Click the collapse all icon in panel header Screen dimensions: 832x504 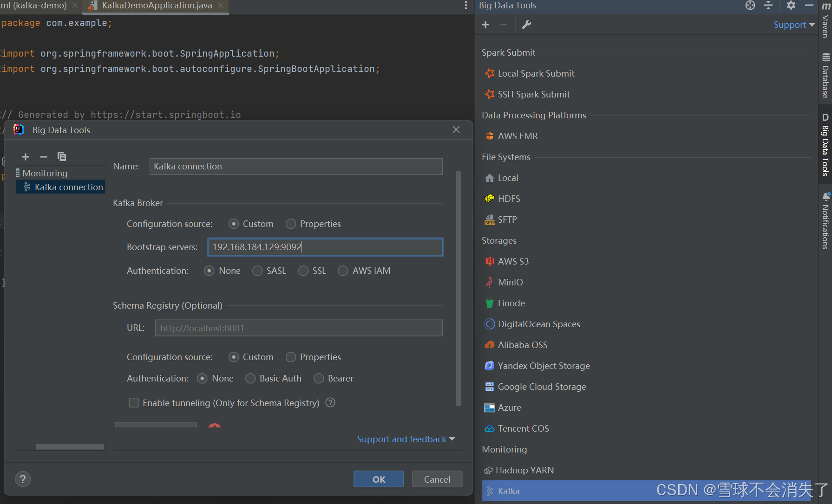768,5
